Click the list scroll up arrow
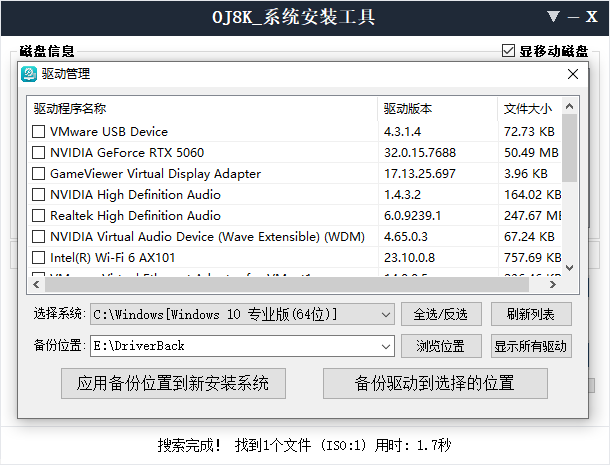 pos(570,106)
